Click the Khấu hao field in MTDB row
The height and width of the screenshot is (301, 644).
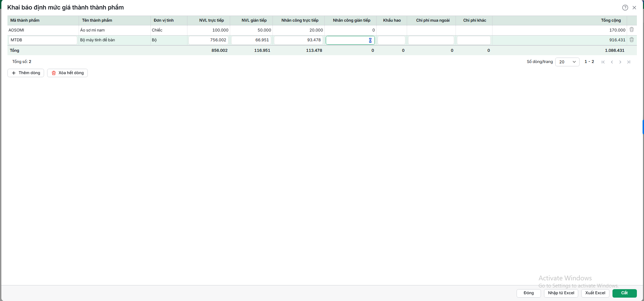pos(391,40)
